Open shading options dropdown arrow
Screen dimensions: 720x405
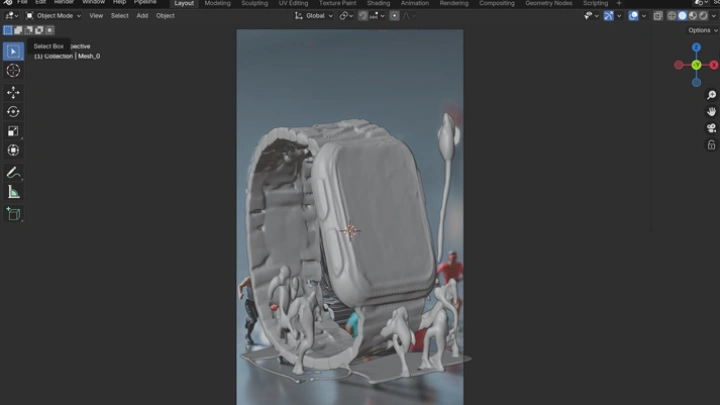tap(714, 16)
